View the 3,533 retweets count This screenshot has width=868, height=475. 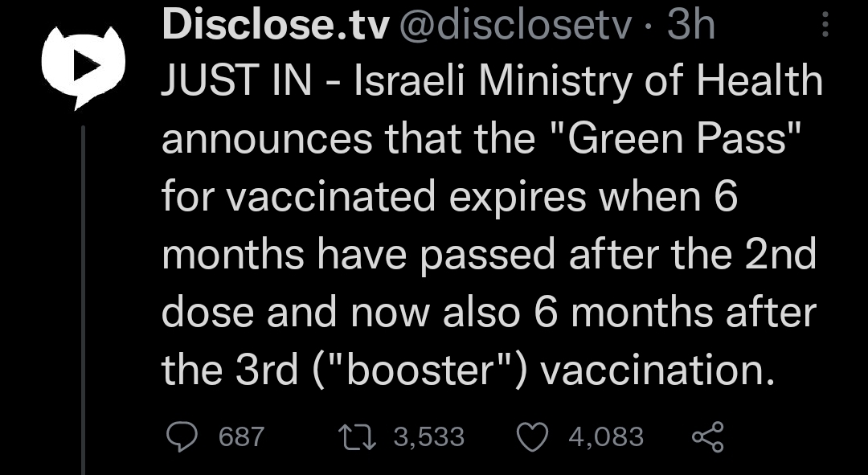[429, 436]
